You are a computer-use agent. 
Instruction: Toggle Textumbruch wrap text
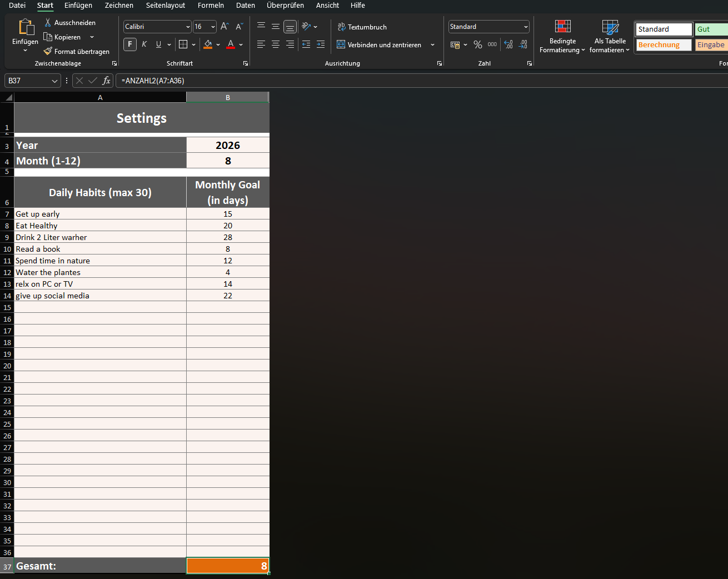point(362,27)
